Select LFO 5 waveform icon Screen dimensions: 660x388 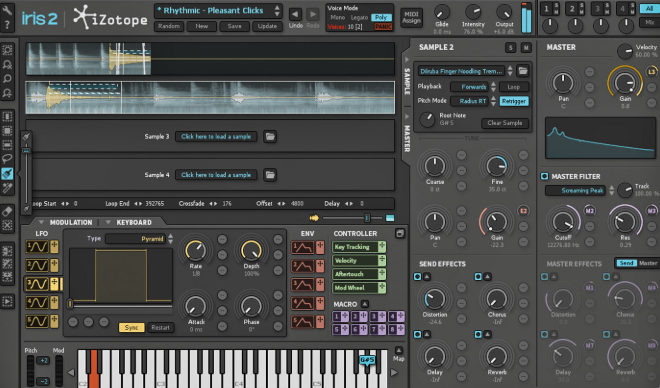(x=37, y=321)
